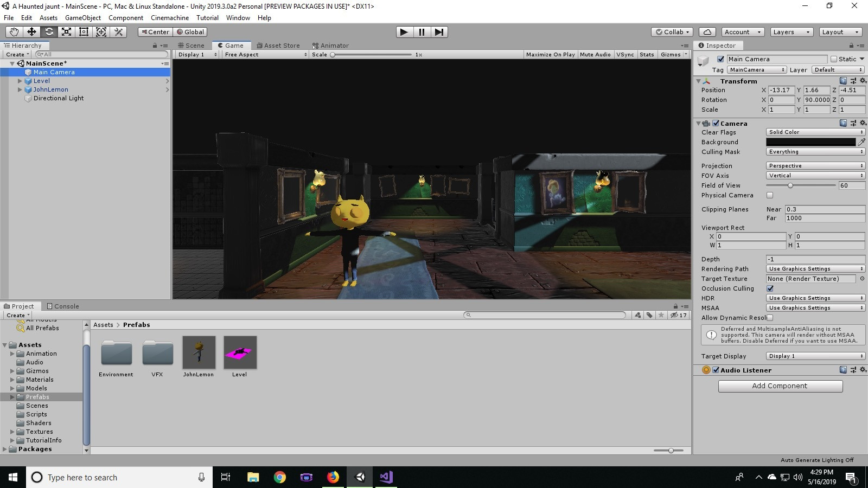Select the Rect Transform tool
868x488 pixels.
point(84,32)
